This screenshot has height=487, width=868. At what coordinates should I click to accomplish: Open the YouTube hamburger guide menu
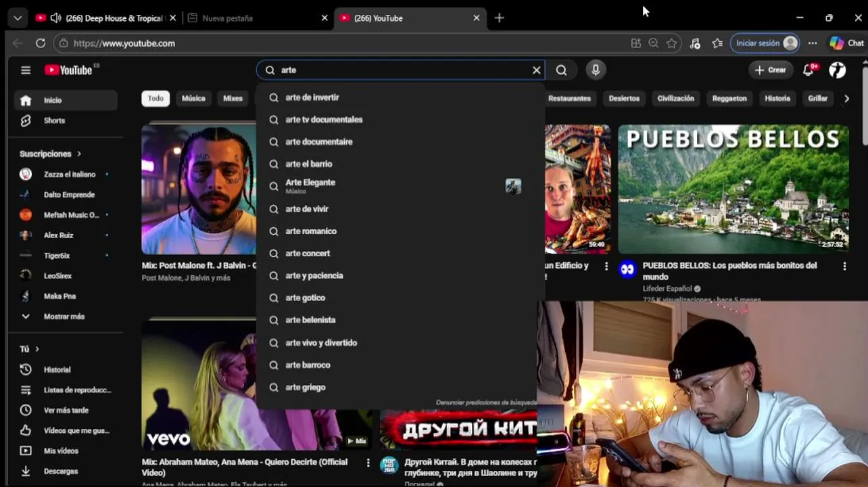[x=26, y=70]
